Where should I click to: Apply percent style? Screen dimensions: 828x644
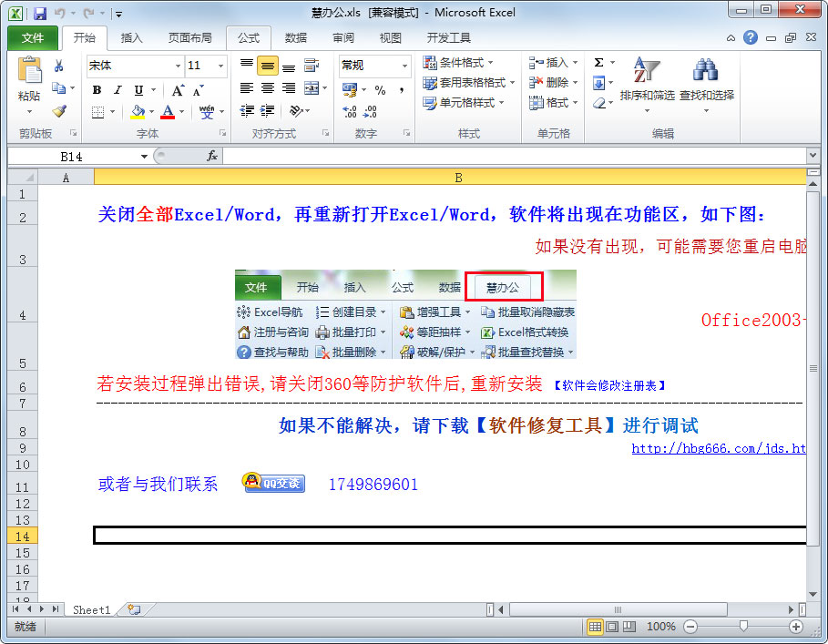(x=380, y=90)
